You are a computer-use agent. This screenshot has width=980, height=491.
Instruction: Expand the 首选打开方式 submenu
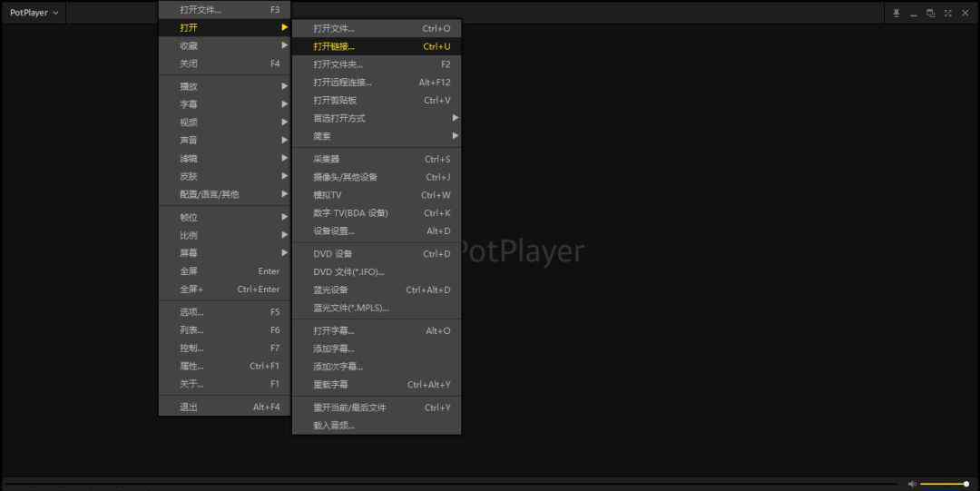[x=377, y=118]
